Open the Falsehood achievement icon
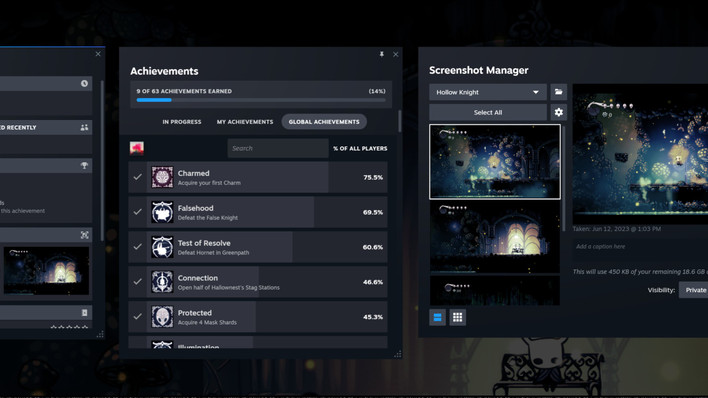The width and height of the screenshot is (708, 398). pos(162,212)
